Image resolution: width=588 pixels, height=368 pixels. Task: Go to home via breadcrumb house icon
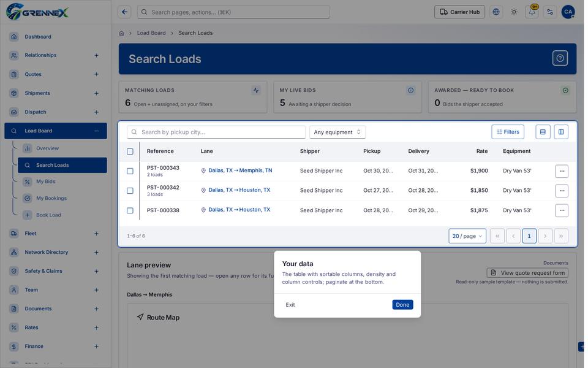coord(121,33)
